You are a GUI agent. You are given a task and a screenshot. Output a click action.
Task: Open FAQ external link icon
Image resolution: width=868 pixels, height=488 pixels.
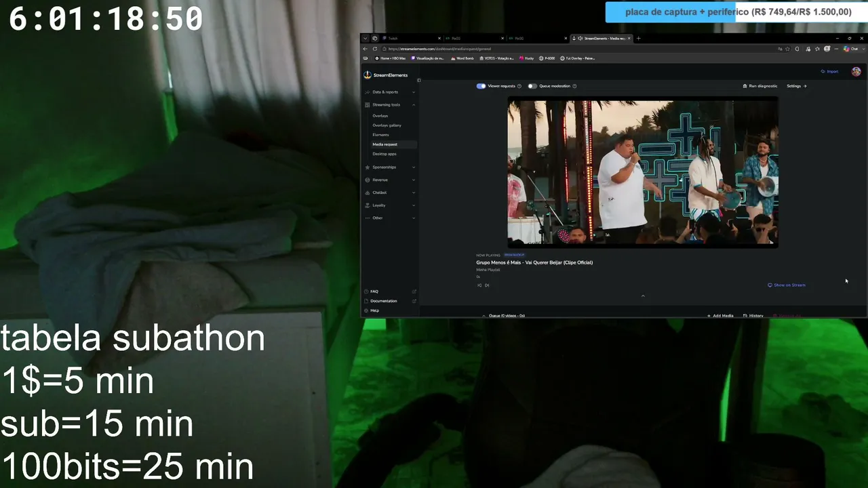tap(414, 291)
